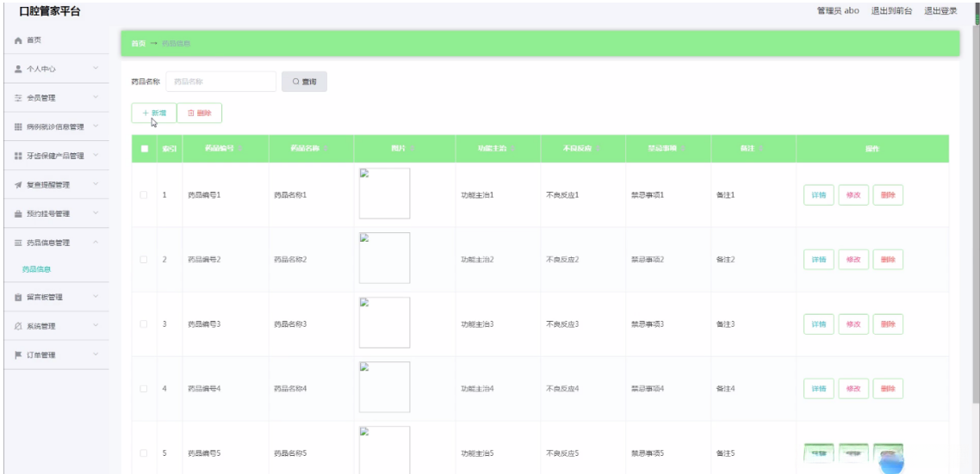Screen dimensions: 980x474
Task: Check the checkbox for row 药品编号5
Action: pyautogui.click(x=144, y=452)
